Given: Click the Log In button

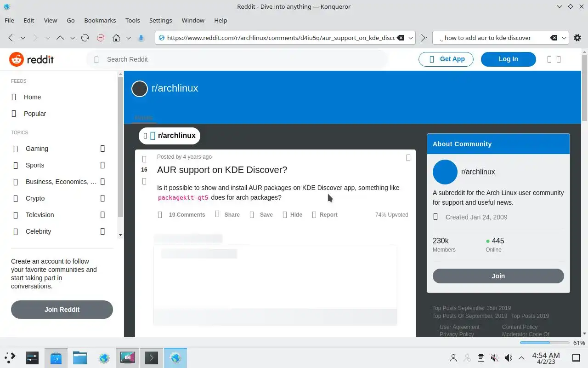Looking at the screenshot, I should click(x=509, y=59).
